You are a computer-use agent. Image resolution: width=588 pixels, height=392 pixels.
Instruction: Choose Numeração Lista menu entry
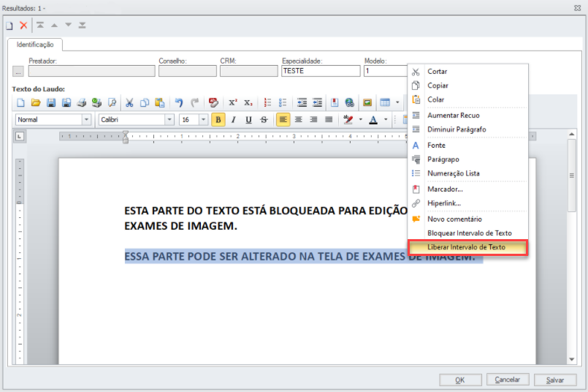(x=468, y=173)
